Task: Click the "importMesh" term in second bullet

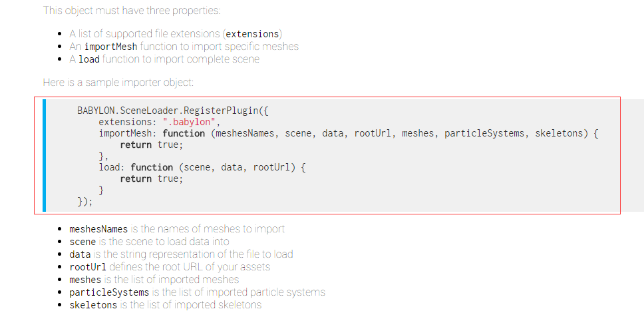Action: coord(111,47)
